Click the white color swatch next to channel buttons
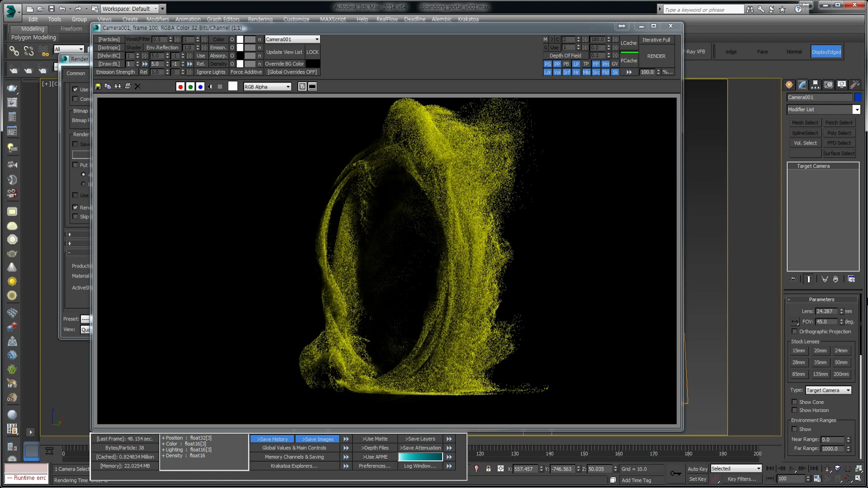 click(x=233, y=86)
